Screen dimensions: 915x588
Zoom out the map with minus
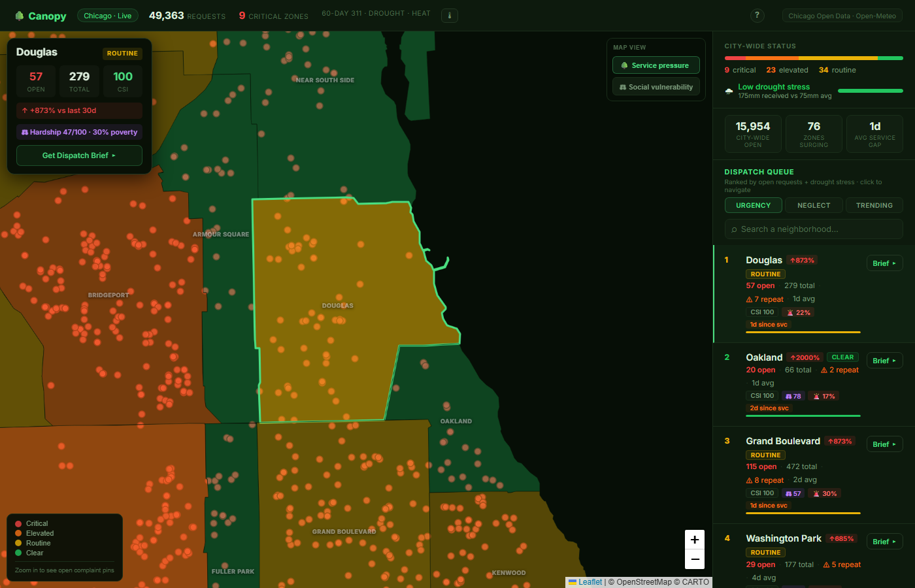pos(695,559)
